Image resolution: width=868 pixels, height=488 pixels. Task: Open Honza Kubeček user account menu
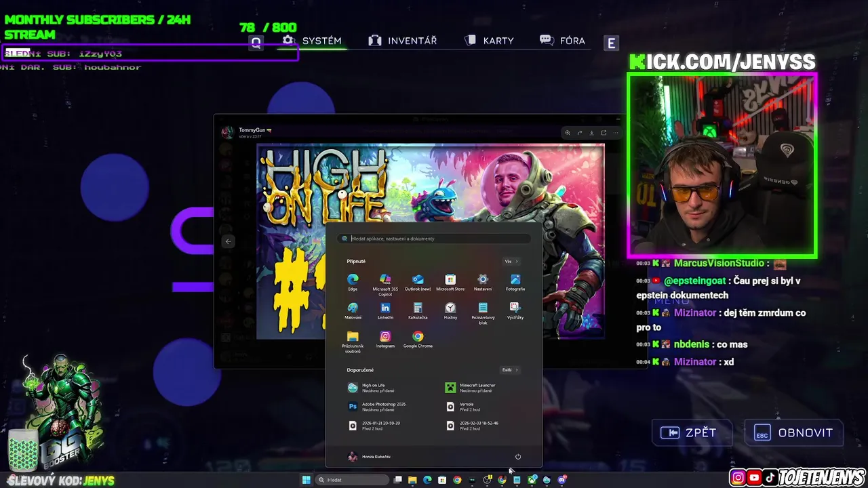click(369, 457)
